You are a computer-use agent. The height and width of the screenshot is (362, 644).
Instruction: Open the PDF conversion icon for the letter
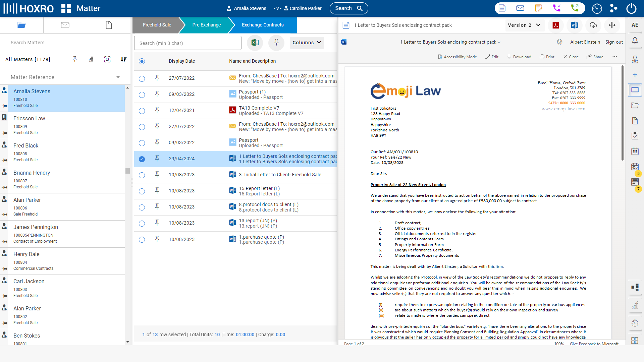click(556, 25)
